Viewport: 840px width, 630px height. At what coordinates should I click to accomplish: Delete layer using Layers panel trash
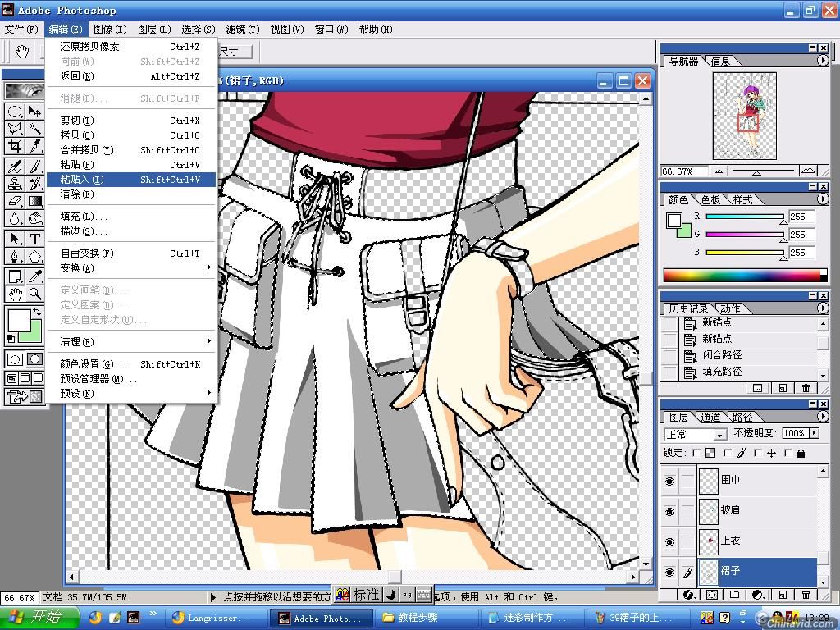pyautogui.click(x=806, y=595)
